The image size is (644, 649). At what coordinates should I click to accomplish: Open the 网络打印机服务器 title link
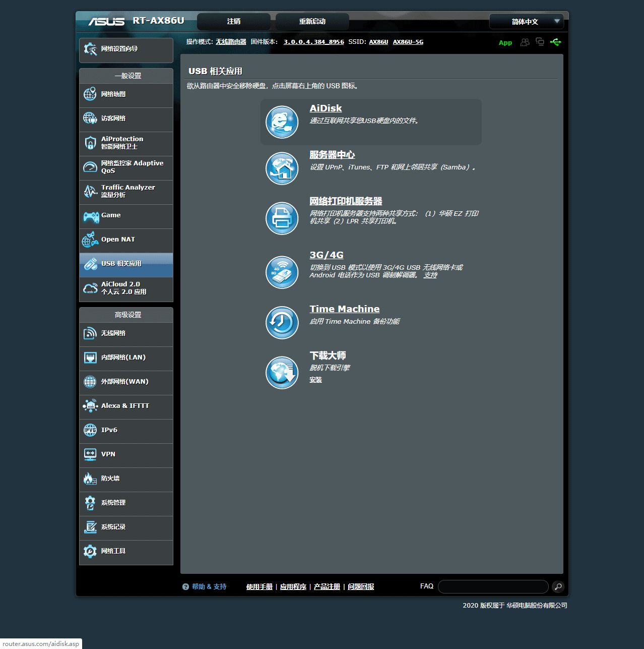[x=346, y=201]
